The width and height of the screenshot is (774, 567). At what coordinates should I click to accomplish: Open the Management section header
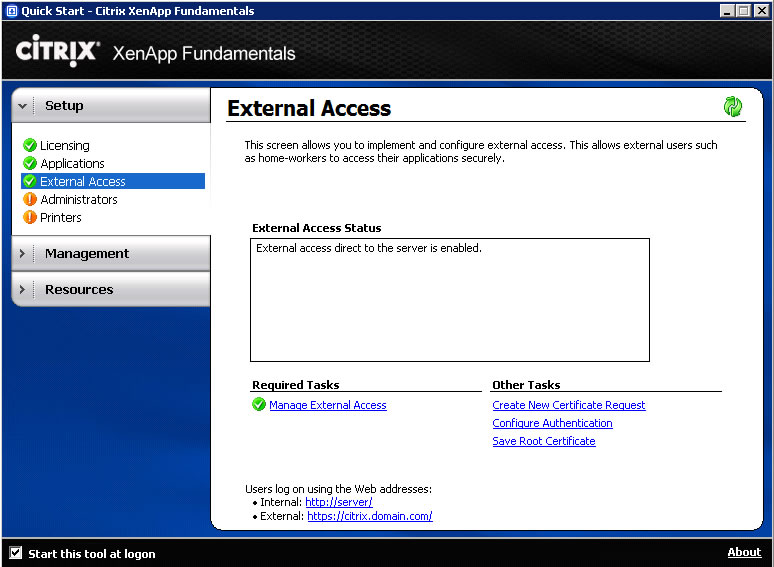point(112,253)
